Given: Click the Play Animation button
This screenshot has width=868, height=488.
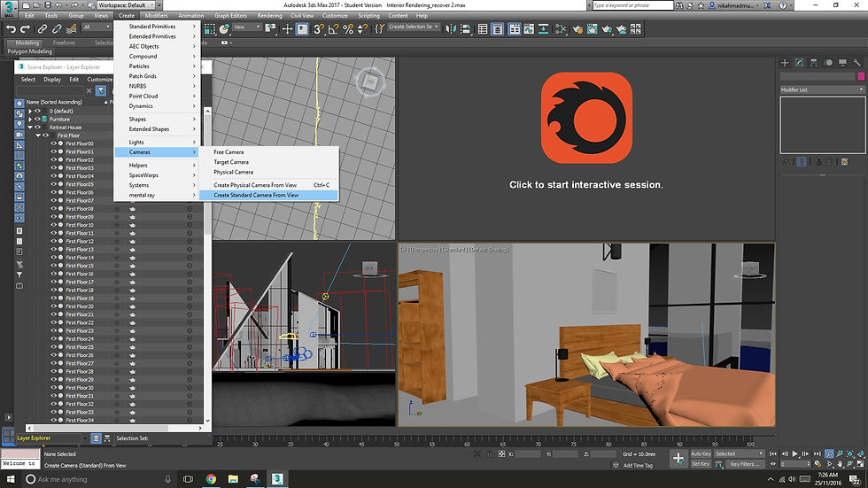Looking at the screenshot, I should [x=795, y=453].
